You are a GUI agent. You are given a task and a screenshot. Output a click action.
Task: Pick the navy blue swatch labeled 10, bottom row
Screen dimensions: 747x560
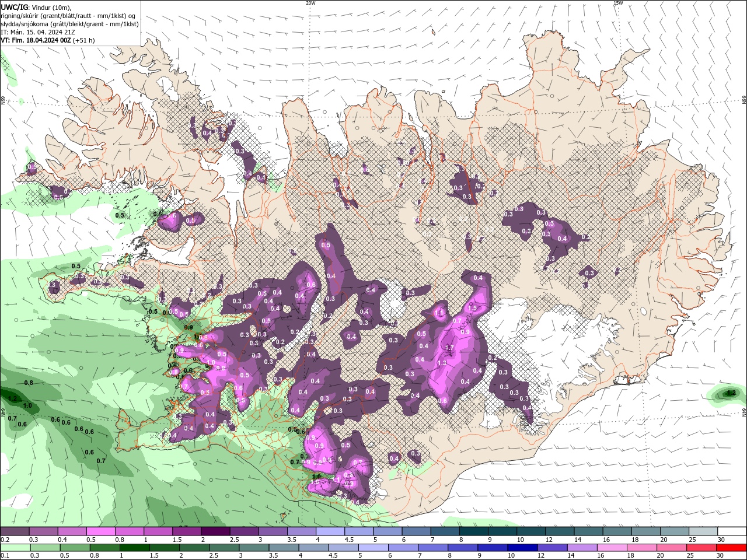[522, 548]
